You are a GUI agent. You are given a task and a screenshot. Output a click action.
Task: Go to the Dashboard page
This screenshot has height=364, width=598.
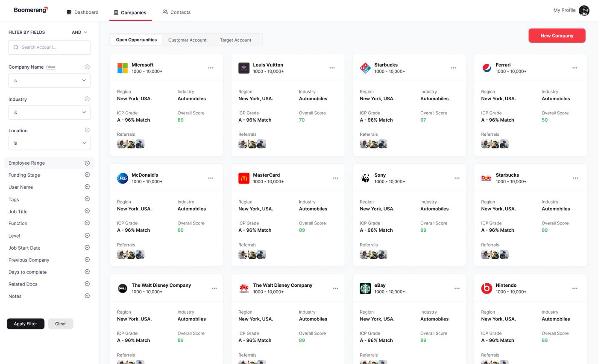click(82, 12)
